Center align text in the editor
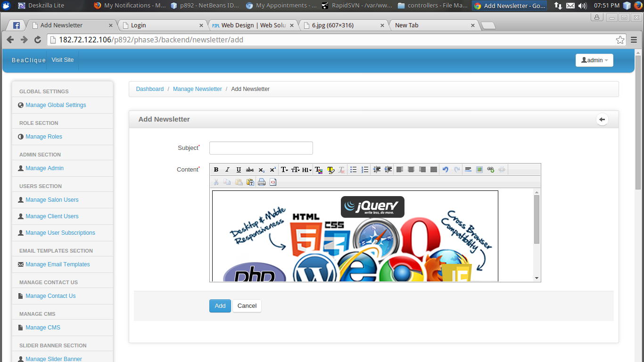 (x=411, y=170)
